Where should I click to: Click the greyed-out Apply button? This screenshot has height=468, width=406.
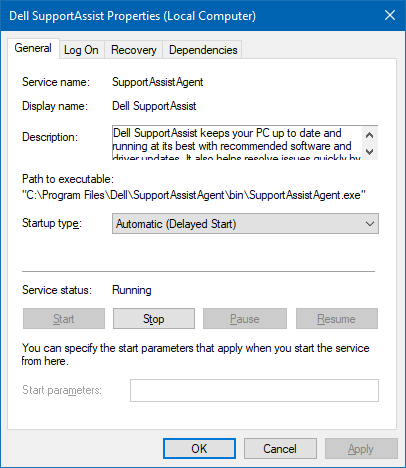pos(361,449)
